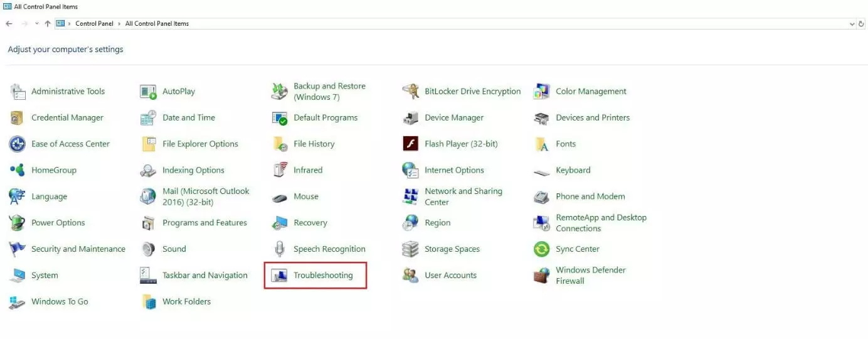Open the Recent locations dropdown arrow
868x339 pixels.
37,24
